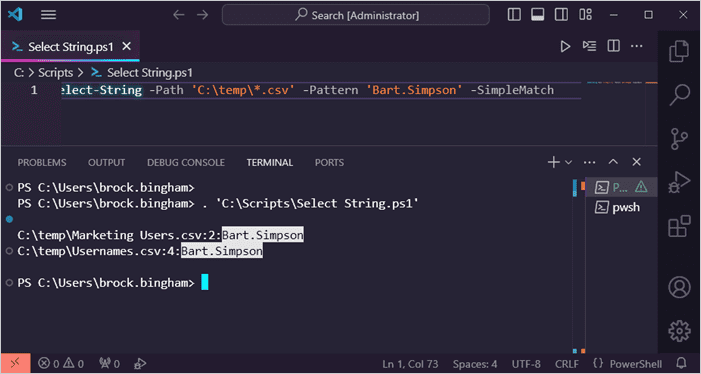701x374 pixels.
Task: Switch to TERMINAL panel tab
Action: tap(270, 163)
